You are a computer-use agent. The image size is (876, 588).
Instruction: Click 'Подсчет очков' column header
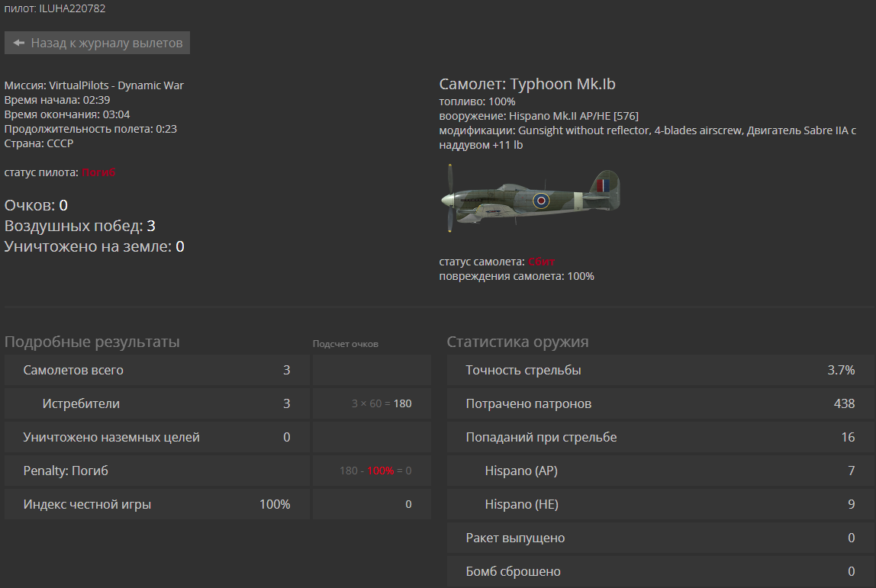[x=345, y=344]
